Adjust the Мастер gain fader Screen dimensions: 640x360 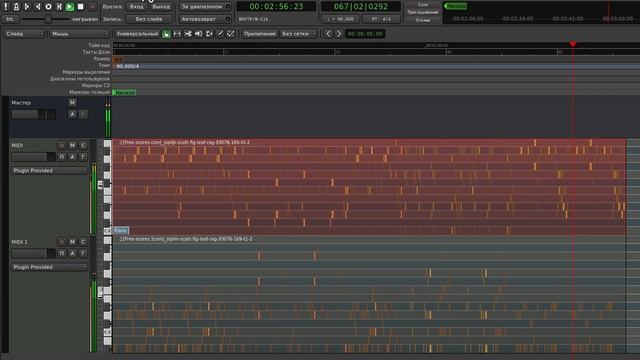33,114
